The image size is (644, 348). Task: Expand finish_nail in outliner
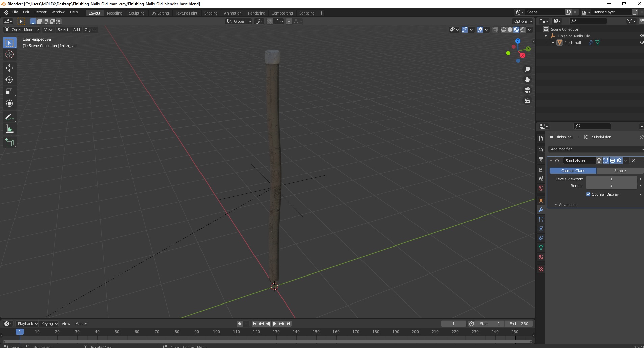(553, 43)
